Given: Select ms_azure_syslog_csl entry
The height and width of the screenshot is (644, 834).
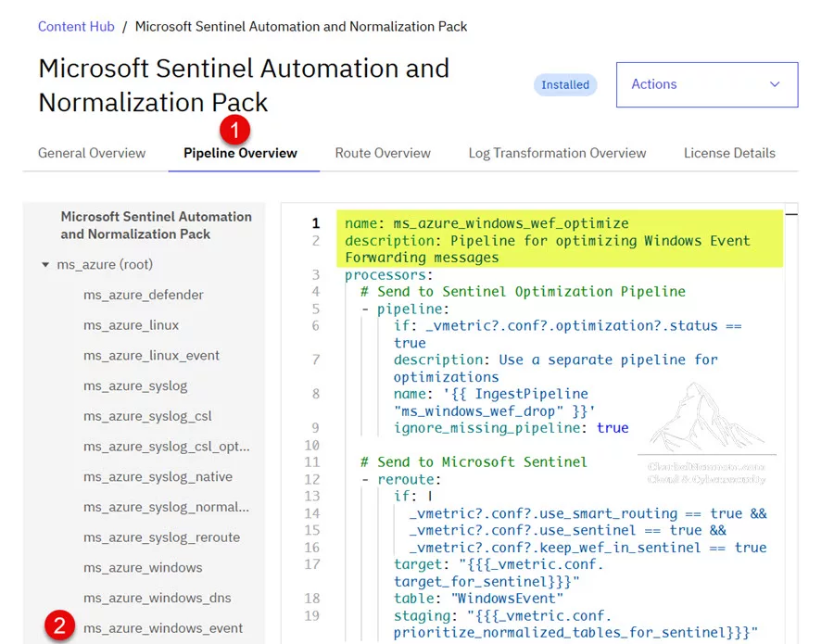Looking at the screenshot, I should click(x=147, y=416).
